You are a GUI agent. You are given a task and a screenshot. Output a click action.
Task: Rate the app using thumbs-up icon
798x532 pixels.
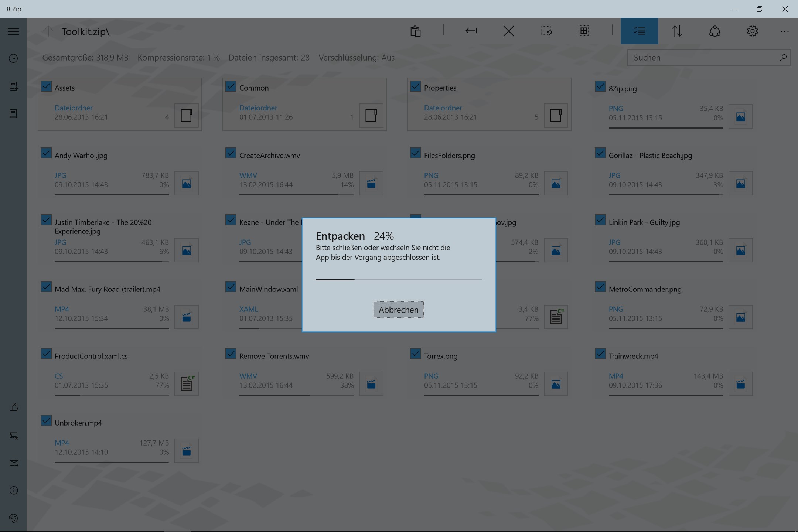click(13, 407)
